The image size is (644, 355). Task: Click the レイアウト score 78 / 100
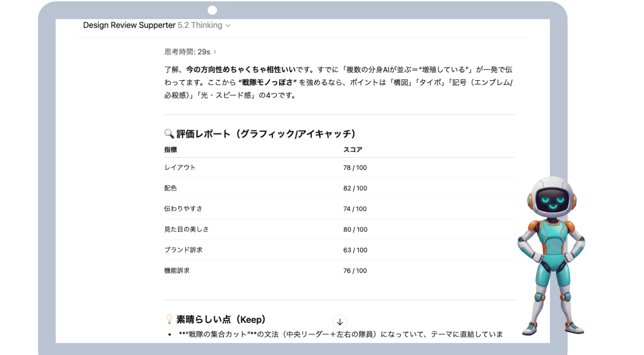click(x=355, y=168)
